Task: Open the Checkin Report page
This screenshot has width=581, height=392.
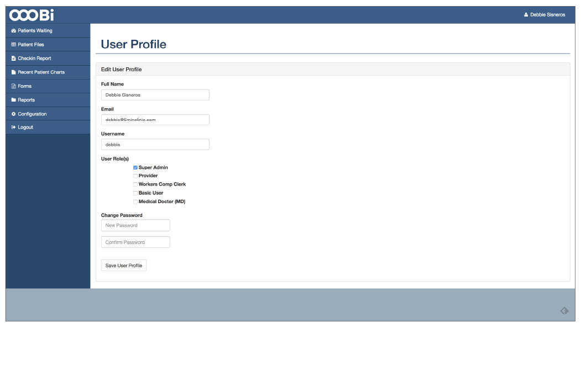Action: point(48,59)
